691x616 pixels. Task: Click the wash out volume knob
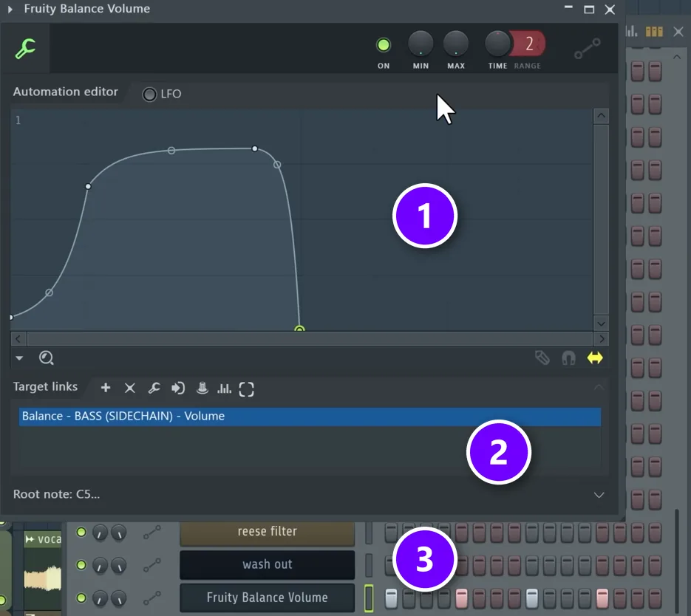pos(118,565)
